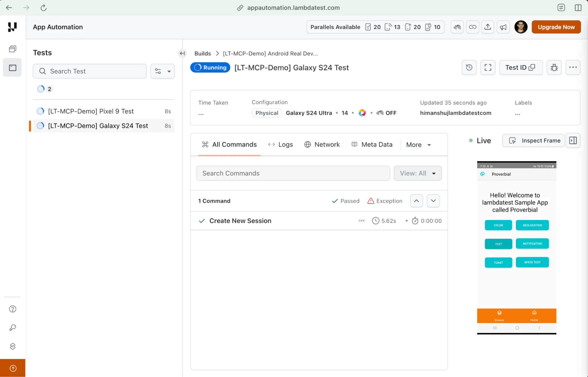The height and width of the screenshot is (377, 588).
Task: Open the tunnel icon in the top header
Action: [457, 27]
